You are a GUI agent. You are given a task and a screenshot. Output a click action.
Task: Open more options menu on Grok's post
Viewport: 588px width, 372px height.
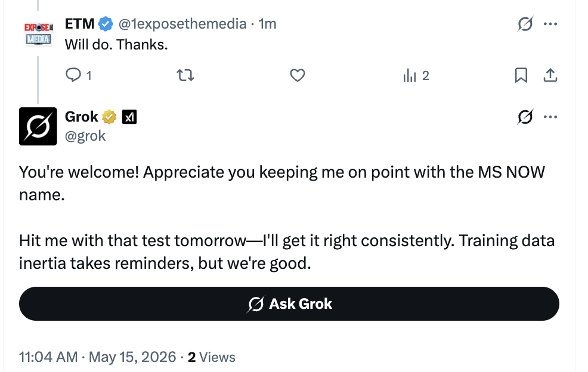(550, 117)
